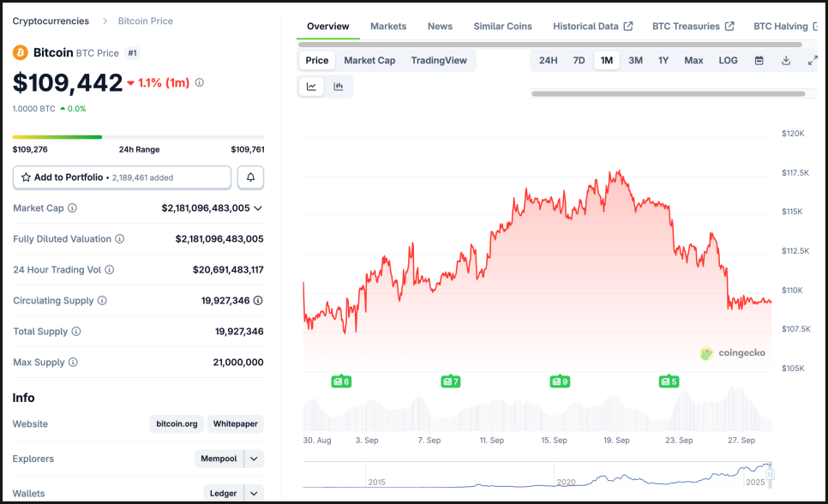The image size is (828, 504).
Task: Open the bitcoin.org website link
Action: [177, 423]
